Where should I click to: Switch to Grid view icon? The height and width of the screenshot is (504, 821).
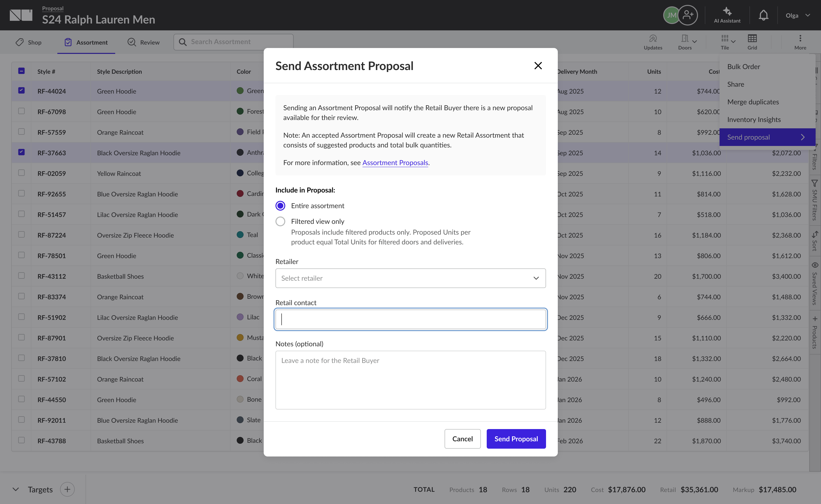(752, 38)
